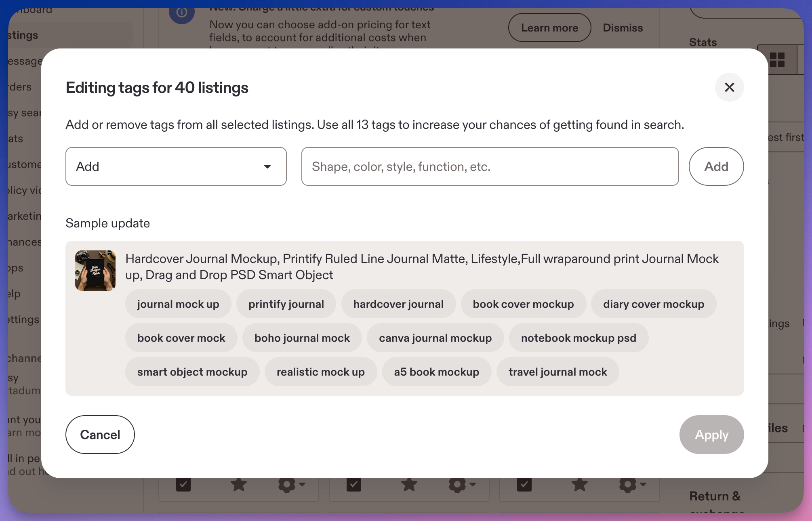The height and width of the screenshot is (521, 812).
Task: Select the 'diary cover mockup' tag
Action: tap(654, 304)
